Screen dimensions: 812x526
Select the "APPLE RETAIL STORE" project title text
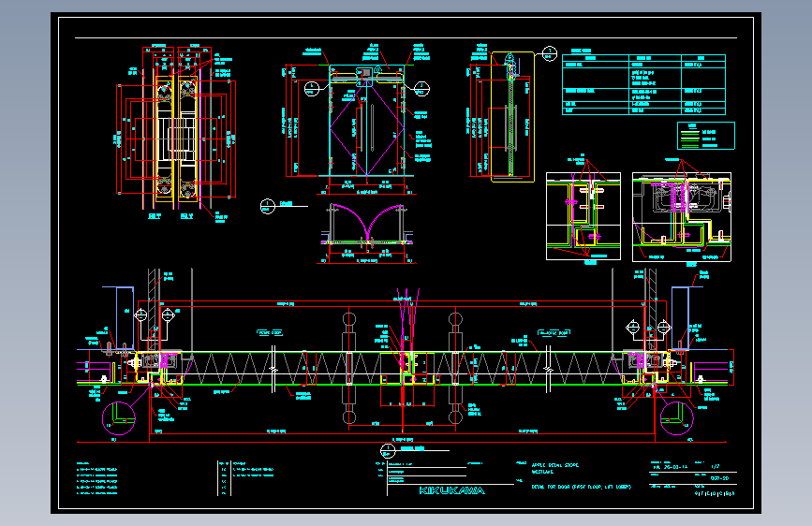click(x=554, y=465)
